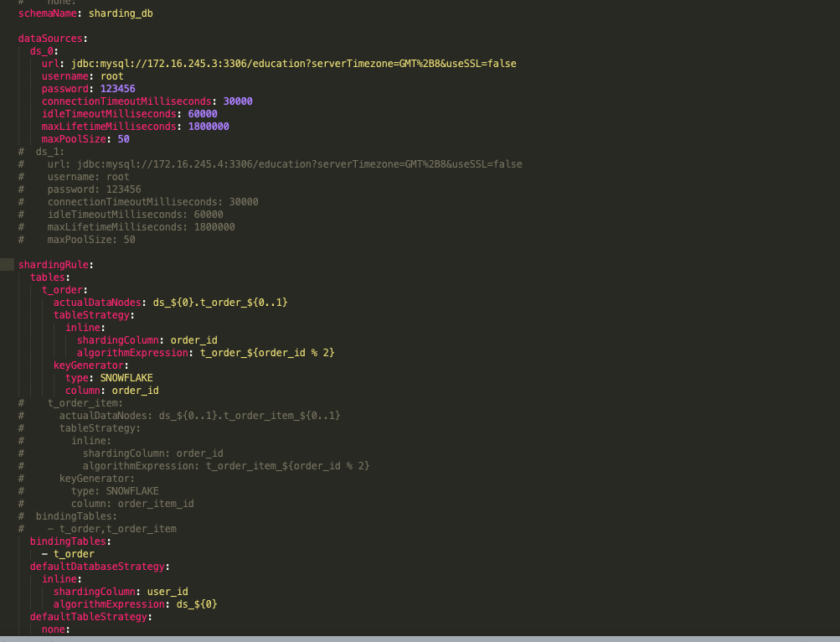Click the username root value under ds_0
The height and width of the screenshot is (642, 840).
coord(112,76)
